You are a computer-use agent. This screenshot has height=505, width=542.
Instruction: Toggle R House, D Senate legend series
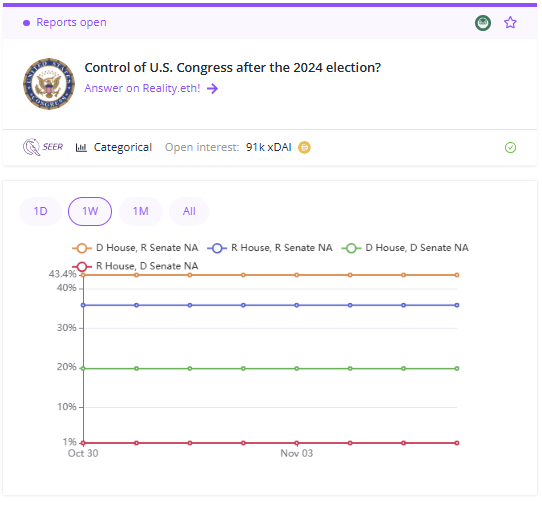click(x=135, y=266)
